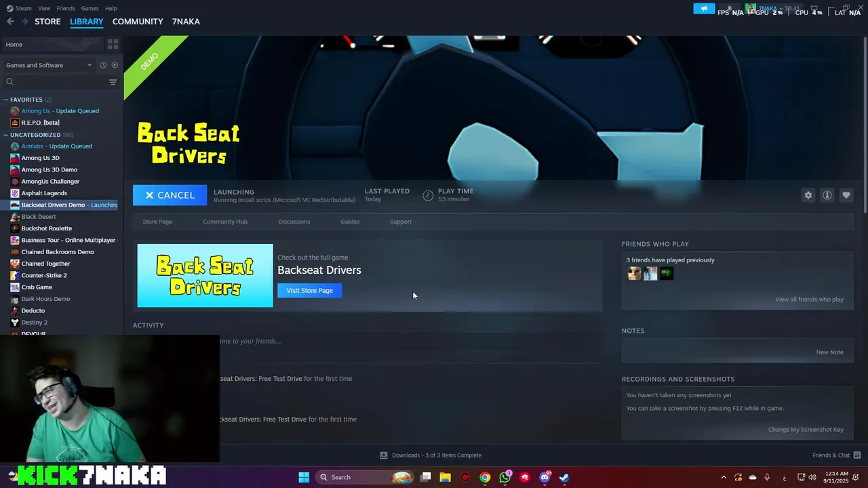Viewport: 868px width, 488px height.
Task: Open WhatsApp from taskbar
Action: pos(505,477)
